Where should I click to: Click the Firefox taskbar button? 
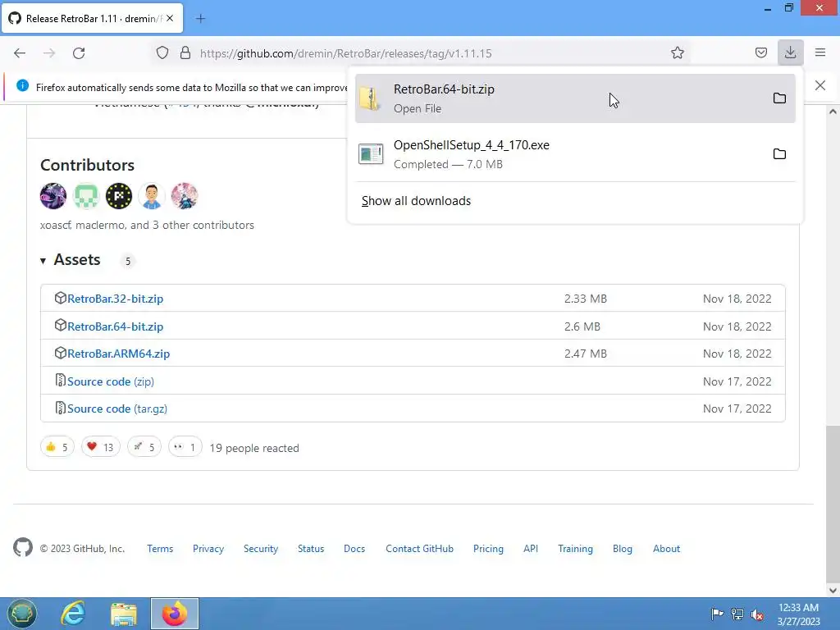point(175,614)
